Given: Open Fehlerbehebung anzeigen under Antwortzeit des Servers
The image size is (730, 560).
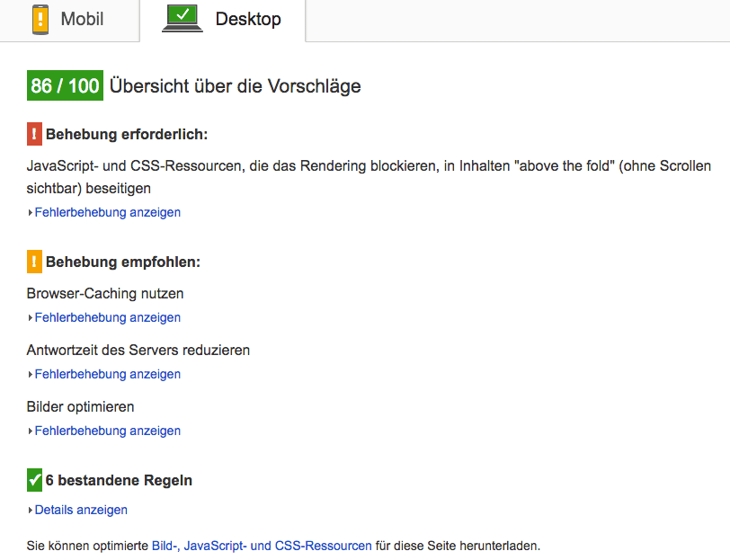Looking at the screenshot, I should click(x=108, y=374).
